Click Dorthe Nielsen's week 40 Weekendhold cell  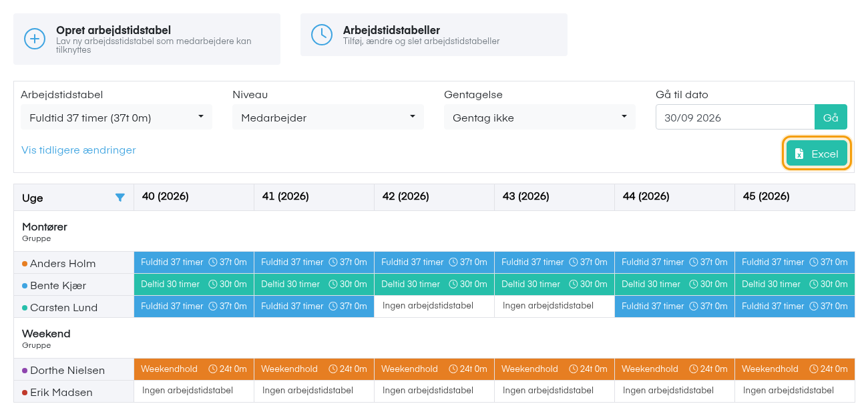194,369
